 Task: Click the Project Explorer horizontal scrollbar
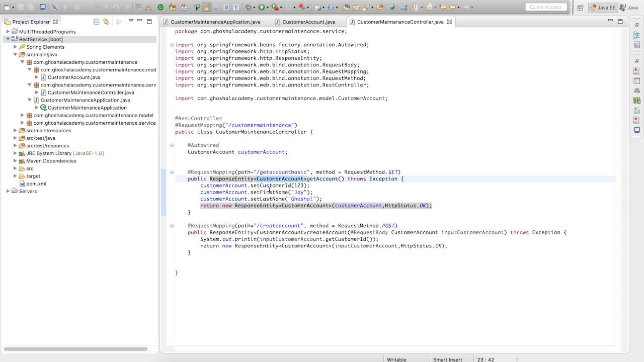pos(75,349)
